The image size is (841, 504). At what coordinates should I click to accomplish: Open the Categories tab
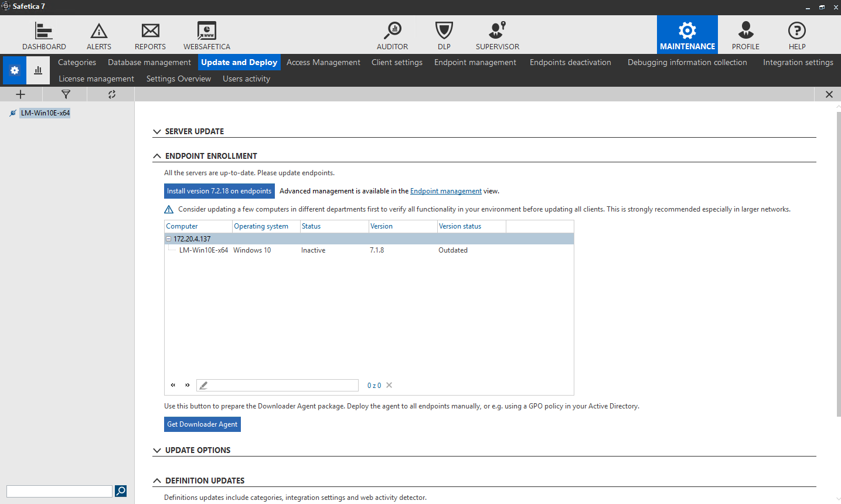pos(77,62)
